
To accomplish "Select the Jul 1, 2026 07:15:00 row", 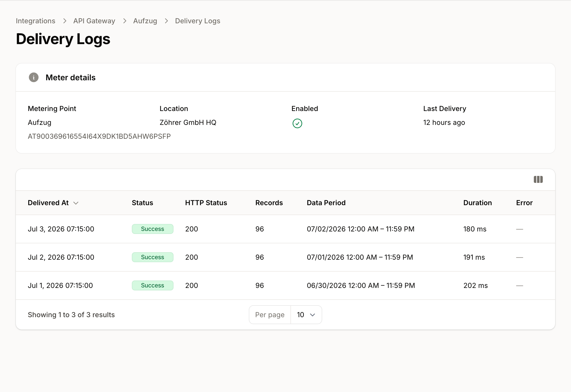I will pyautogui.click(x=285, y=285).
